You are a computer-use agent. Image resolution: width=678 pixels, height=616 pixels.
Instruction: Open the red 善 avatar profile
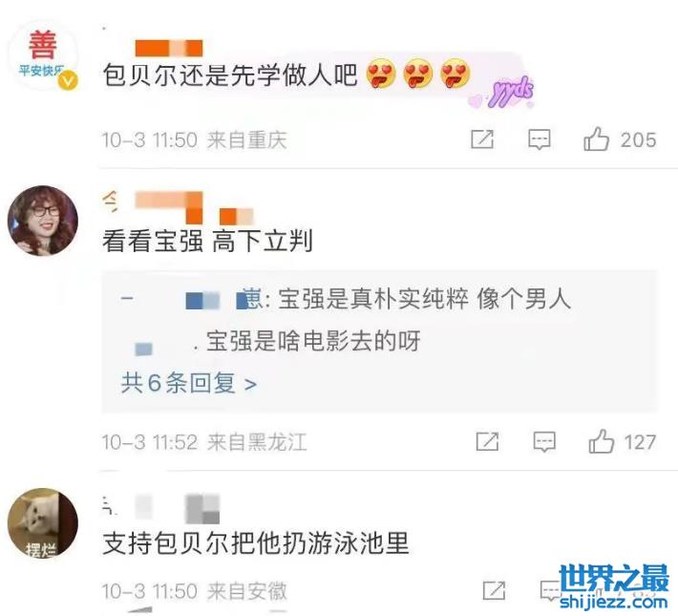(42, 55)
